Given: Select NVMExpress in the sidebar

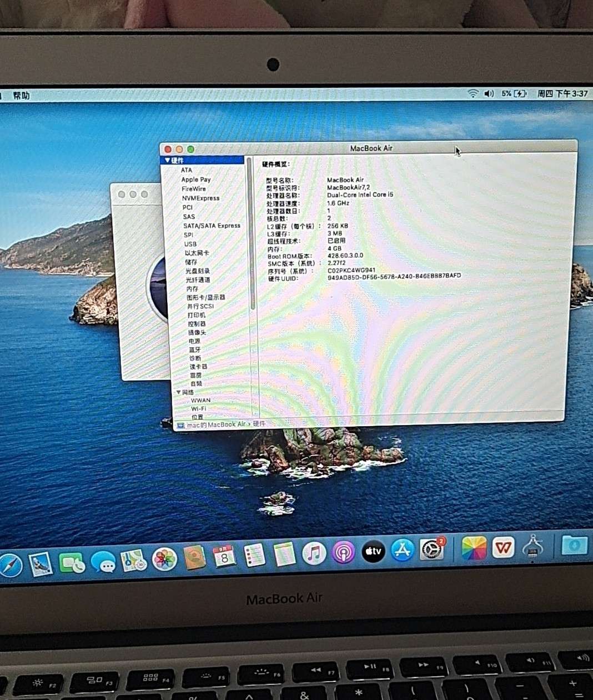Looking at the screenshot, I should tap(201, 198).
